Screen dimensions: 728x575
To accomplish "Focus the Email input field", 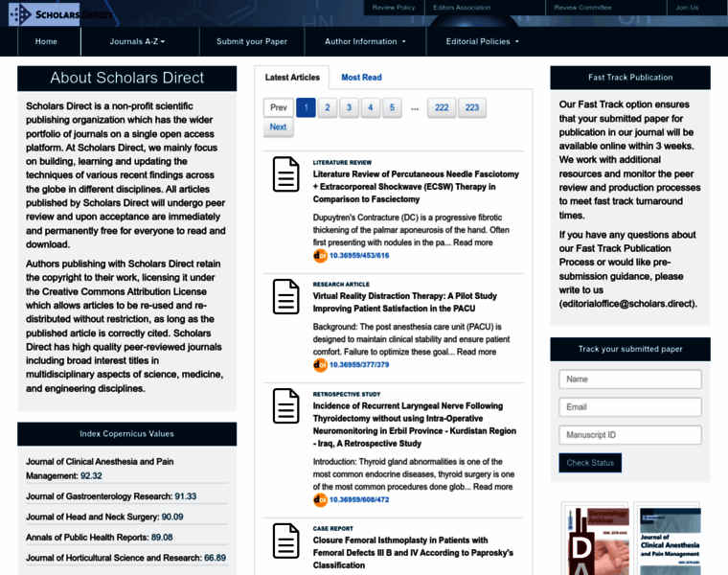I will [630, 407].
